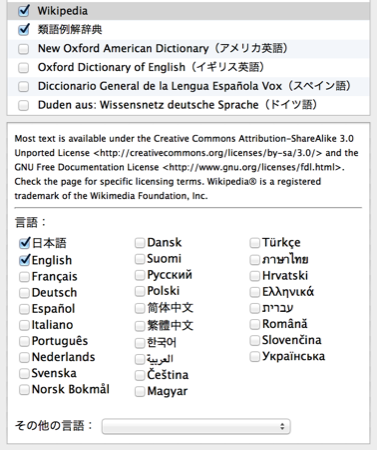The image size is (377, 450).
Task: Enable Norsk Bokmål language
Action: 24,389
